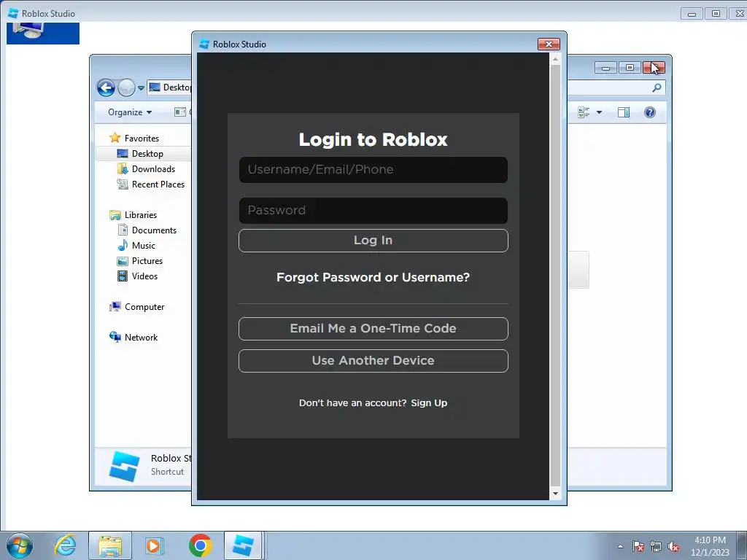Click Explorer forward navigation button
The image size is (747, 560).
126,87
